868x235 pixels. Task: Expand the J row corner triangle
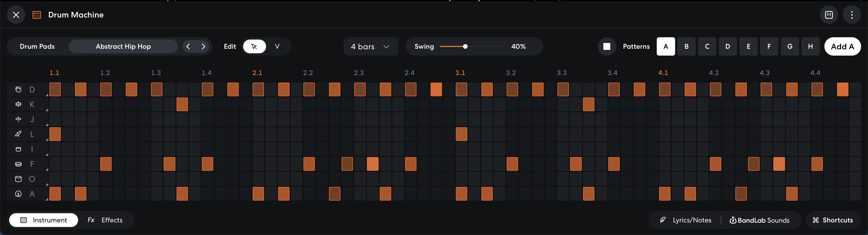click(47, 124)
